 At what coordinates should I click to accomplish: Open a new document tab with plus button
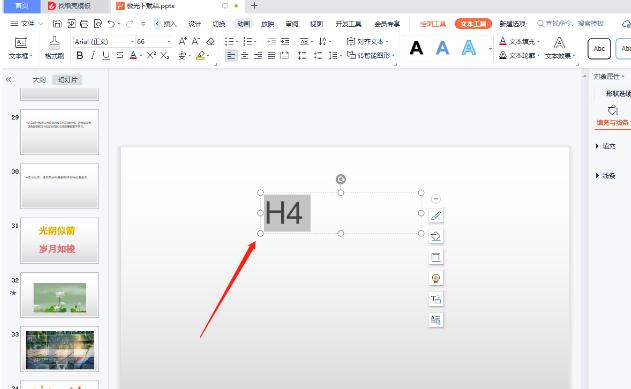pyautogui.click(x=254, y=6)
